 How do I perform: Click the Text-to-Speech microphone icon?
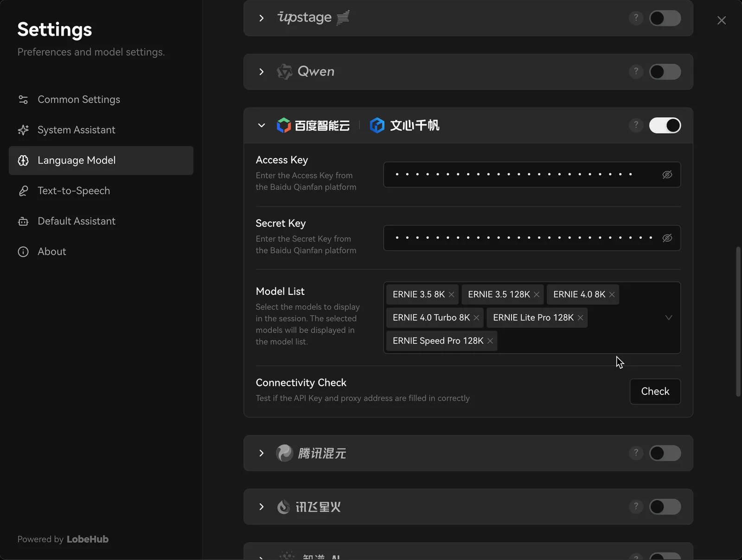pos(23,191)
